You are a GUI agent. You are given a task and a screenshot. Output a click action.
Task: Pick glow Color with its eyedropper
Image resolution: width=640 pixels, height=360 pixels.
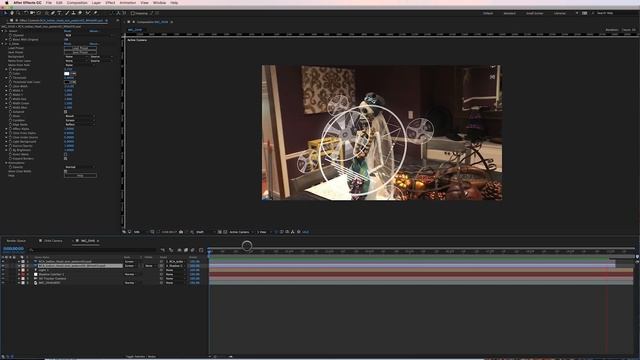(74, 73)
